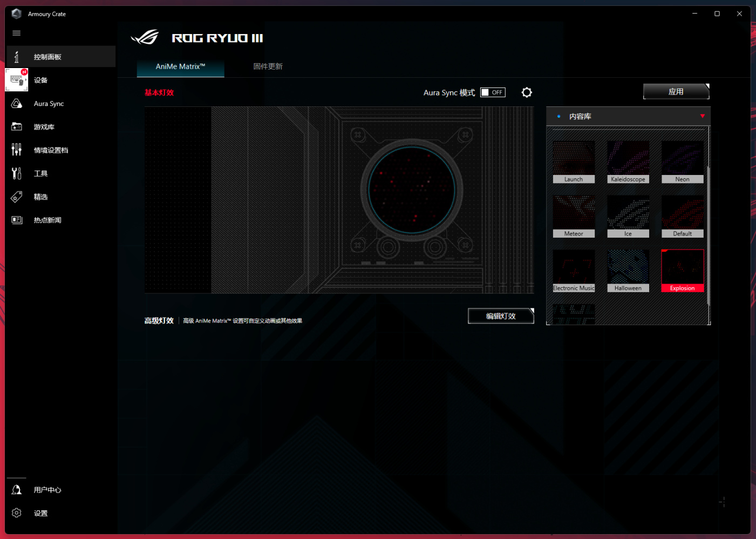756x539 pixels.
Task: Open the 热点新闻 news icon
Action: 17,220
